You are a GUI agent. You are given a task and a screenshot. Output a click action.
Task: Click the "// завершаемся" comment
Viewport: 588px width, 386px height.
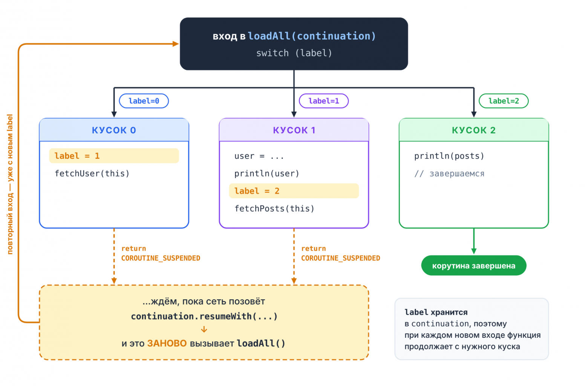(x=449, y=174)
